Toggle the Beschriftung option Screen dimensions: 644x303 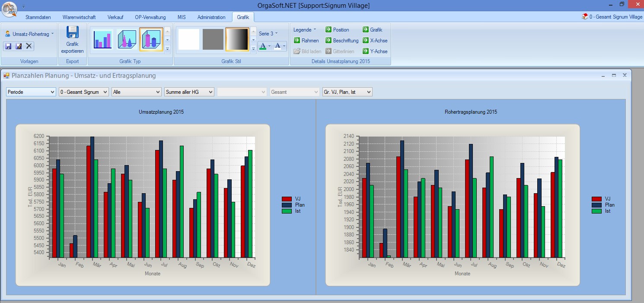click(x=342, y=41)
